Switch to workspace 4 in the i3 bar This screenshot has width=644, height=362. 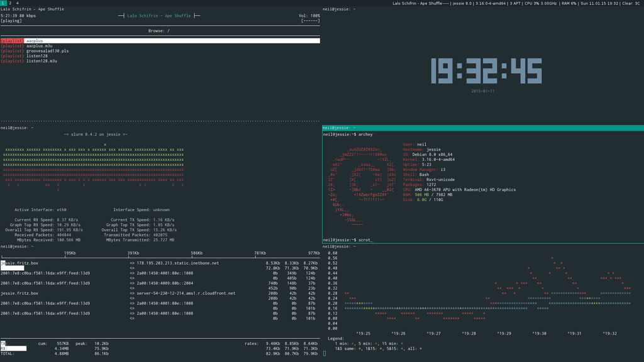(x=16, y=3)
